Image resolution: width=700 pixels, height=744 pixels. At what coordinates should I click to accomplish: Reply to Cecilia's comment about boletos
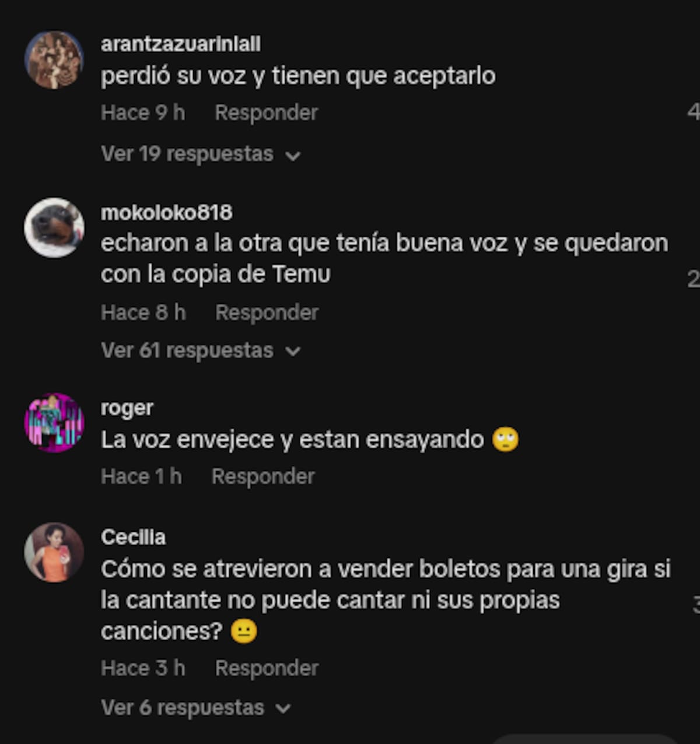(x=267, y=668)
